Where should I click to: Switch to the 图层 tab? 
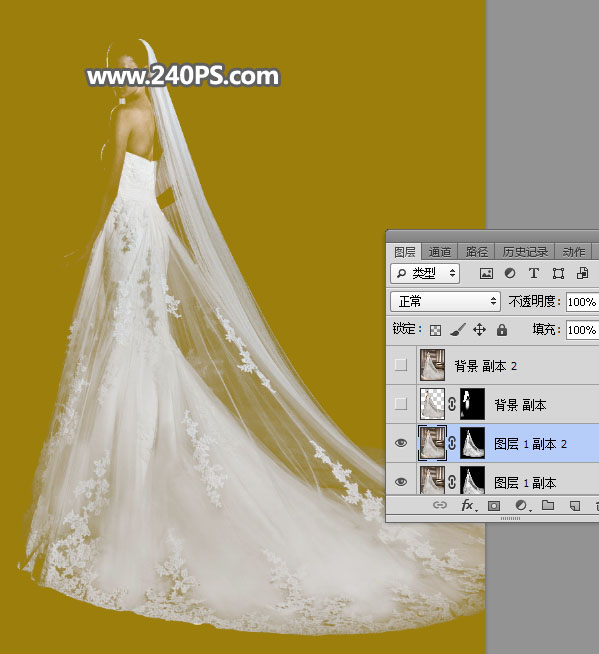pos(404,252)
